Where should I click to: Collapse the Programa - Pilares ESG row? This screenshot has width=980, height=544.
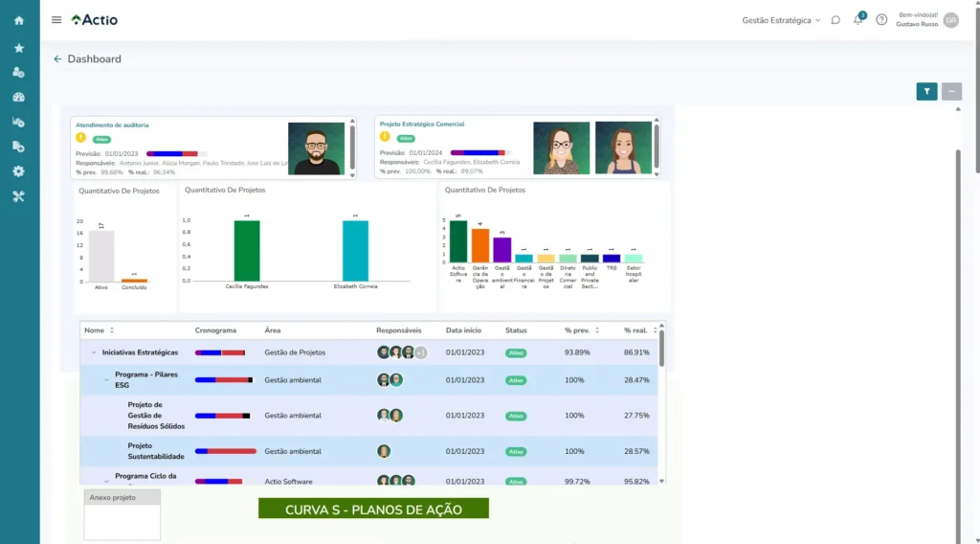[x=107, y=380]
